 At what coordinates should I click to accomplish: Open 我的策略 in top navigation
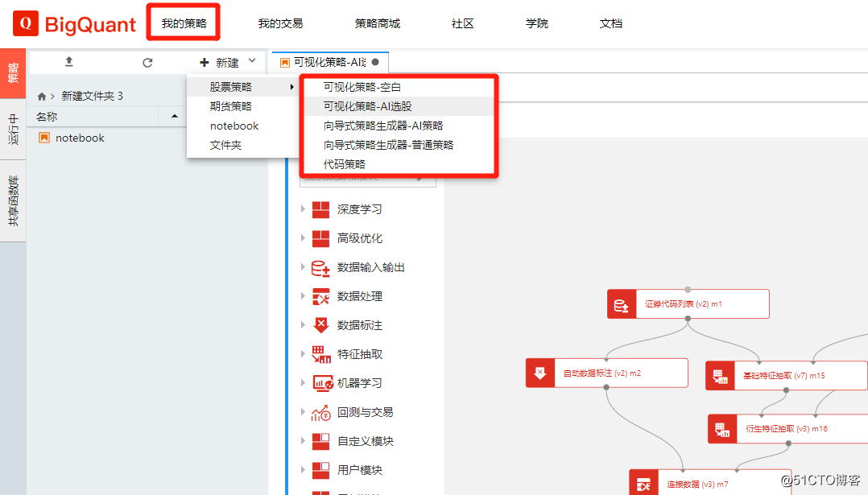(184, 23)
